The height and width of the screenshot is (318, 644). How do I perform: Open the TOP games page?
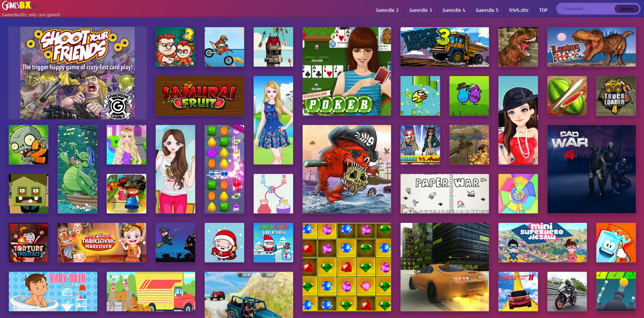(543, 10)
